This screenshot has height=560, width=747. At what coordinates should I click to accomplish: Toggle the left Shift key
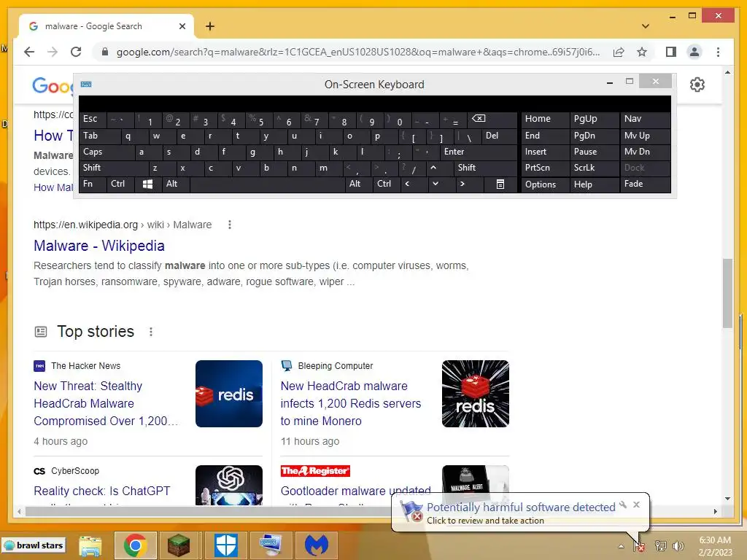tap(113, 168)
